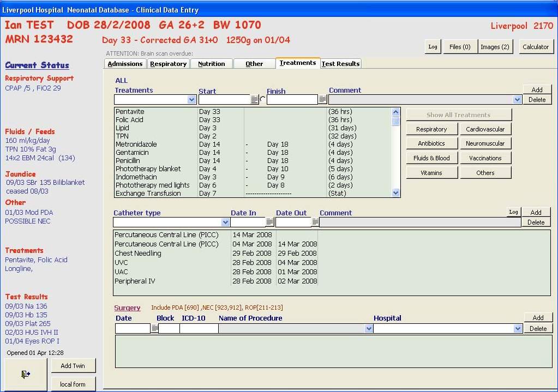Viewport: 558px width, 392px height.
Task: Expand the Treatments dropdown list
Action: pyautogui.click(x=191, y=100)
